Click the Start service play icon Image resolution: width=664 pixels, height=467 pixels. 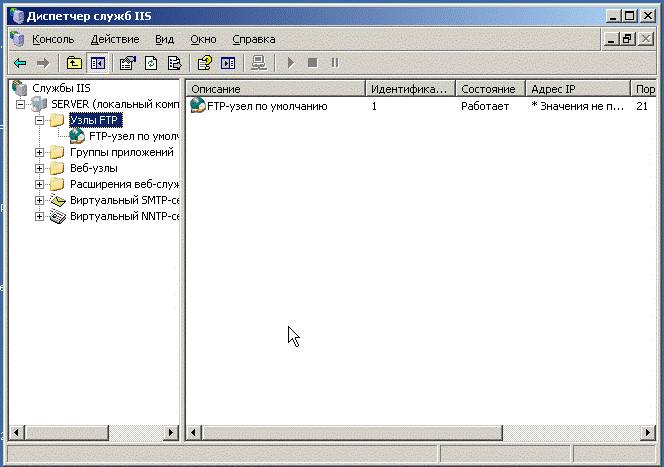click(x=290, y=63)
